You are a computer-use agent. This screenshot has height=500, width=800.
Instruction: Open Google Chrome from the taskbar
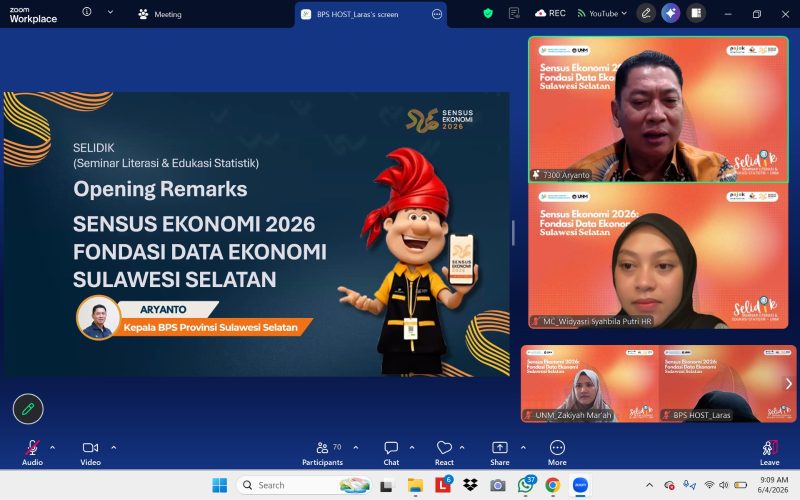(x=553, y=485)
